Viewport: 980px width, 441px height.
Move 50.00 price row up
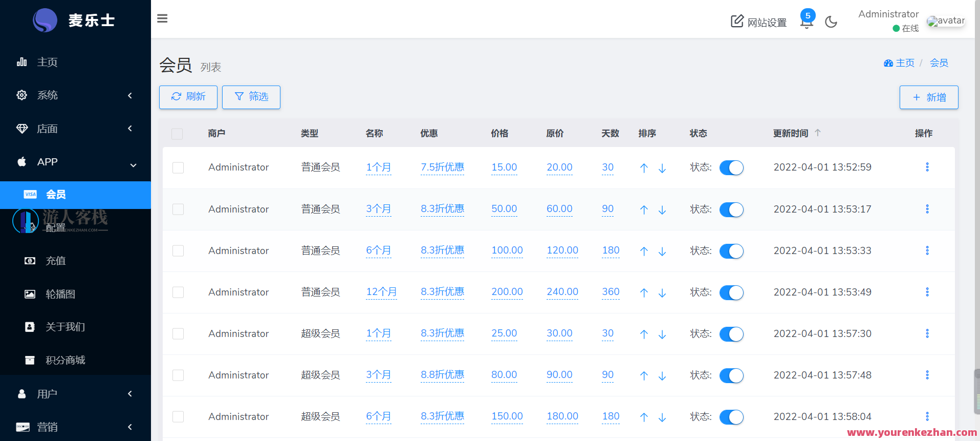point(644,209)
